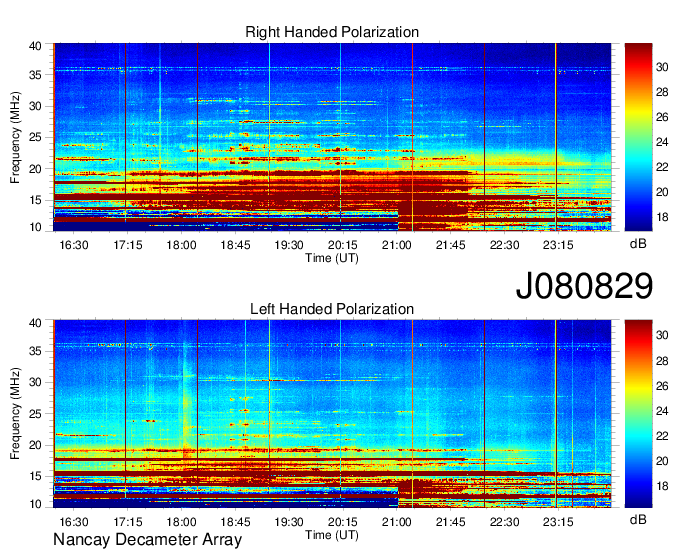This screenshot has height=552, width=680.
Task: Click the 16:30 tick label on upper plot
Action: click(74, 245)
